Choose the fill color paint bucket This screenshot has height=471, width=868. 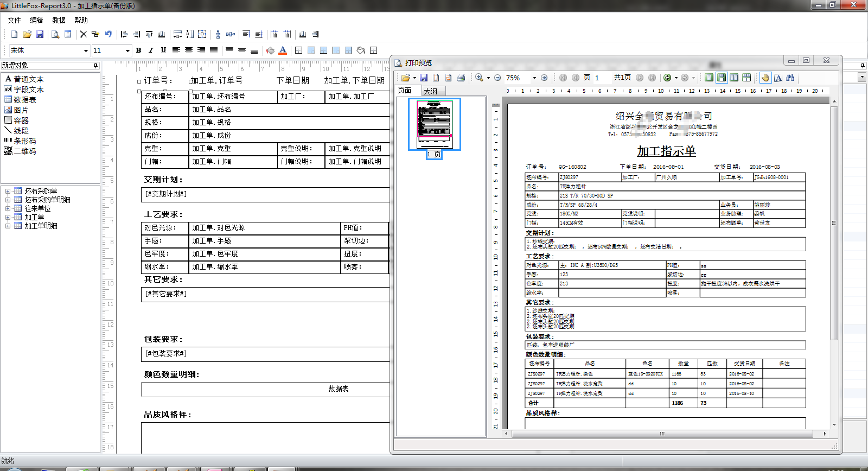[270, 50]
